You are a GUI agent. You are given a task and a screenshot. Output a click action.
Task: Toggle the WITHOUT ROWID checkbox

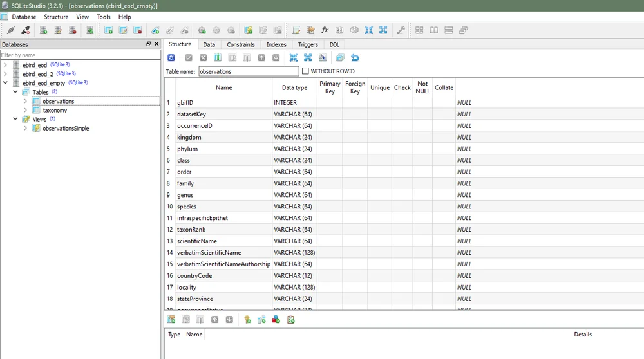click(305, 71)
